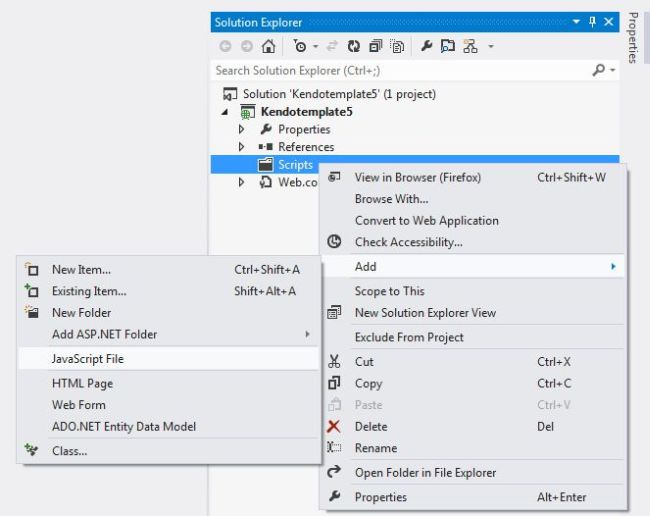Image resolution: width=650 pixels, height=516 pixels.
Task: Expand the References tree node
Action: [x=241, y=147]
